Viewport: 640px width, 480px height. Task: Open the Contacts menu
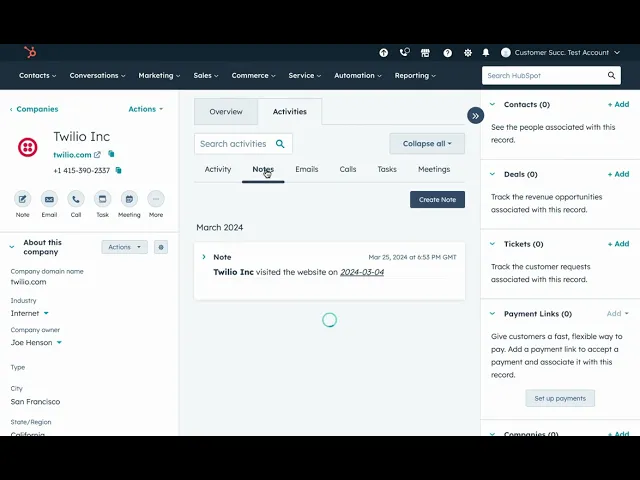point(38,76)
